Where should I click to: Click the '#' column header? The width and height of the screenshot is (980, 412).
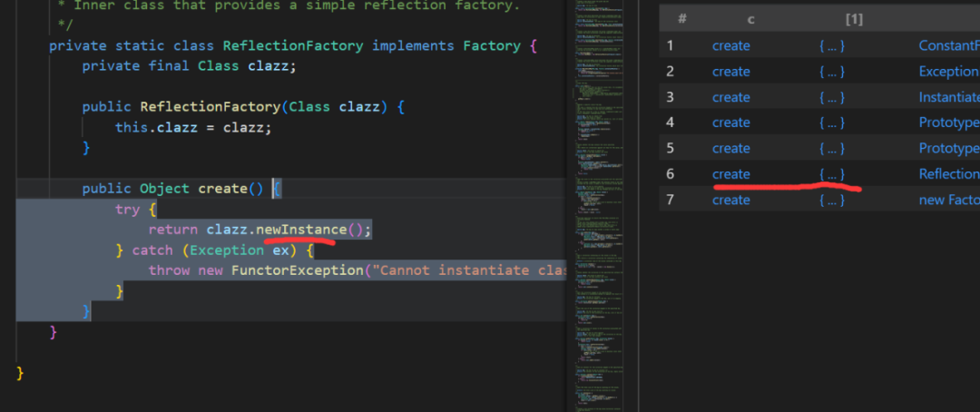click(x=682, y=19)
